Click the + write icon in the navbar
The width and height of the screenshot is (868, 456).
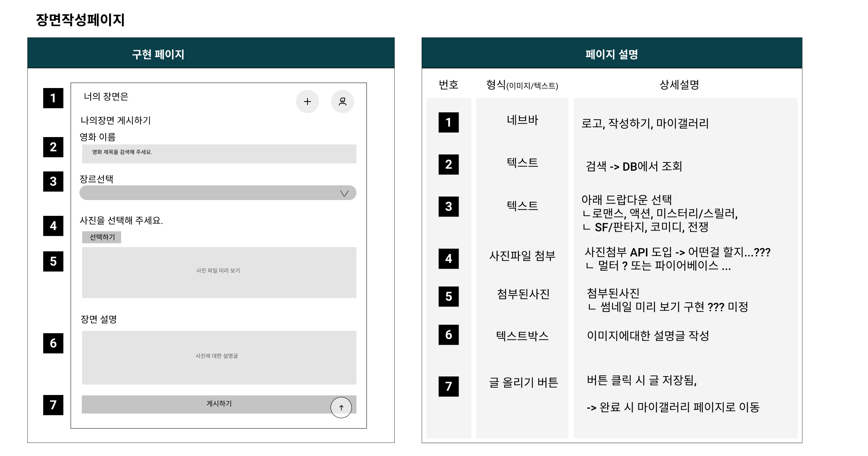pyautogui.click(x=307, y=102)
